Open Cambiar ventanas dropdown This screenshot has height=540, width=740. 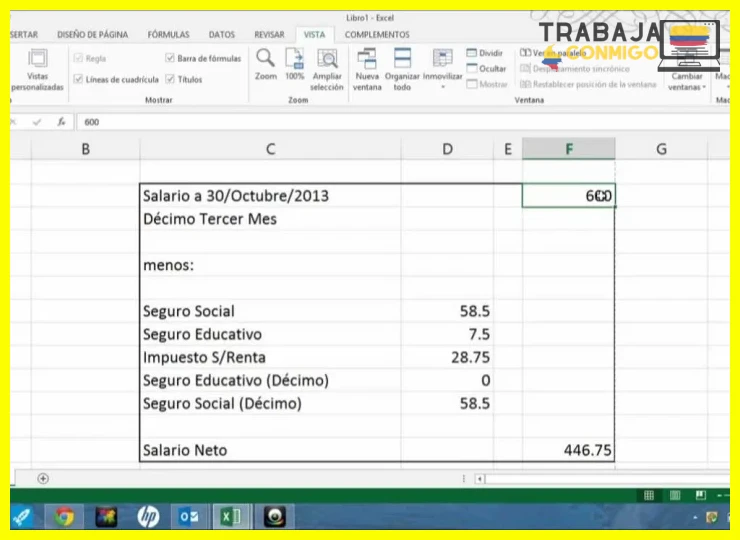(687, 81)
